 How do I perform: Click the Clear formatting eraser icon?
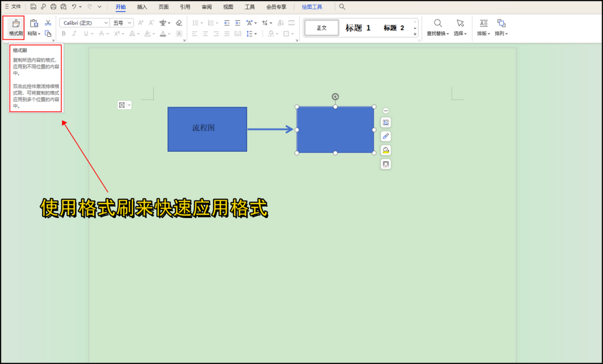(179, 23)
